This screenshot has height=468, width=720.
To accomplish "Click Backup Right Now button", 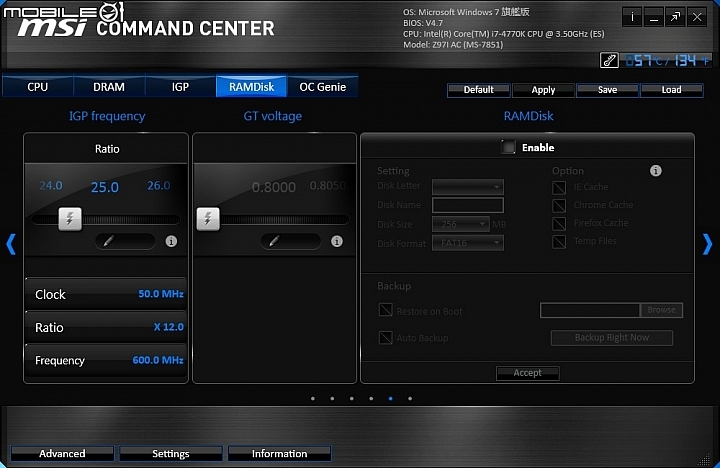I will [612, 338].
